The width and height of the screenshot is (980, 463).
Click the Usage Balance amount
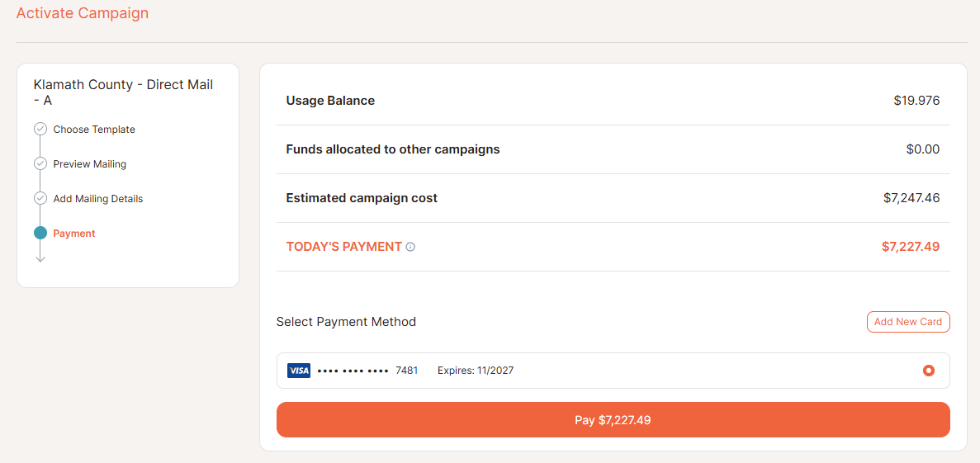coord(916,101)
